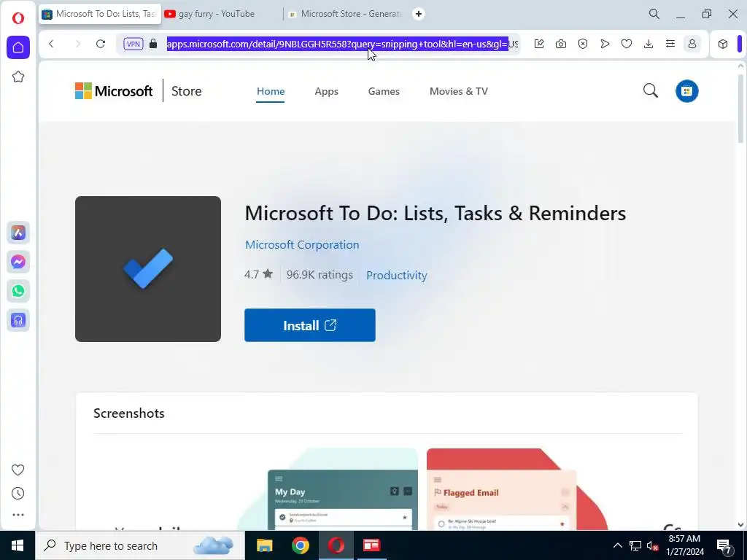Screen dimensions: 747x560
Task: Click the blue Store account circle icon
Action: tap(686, 91)
